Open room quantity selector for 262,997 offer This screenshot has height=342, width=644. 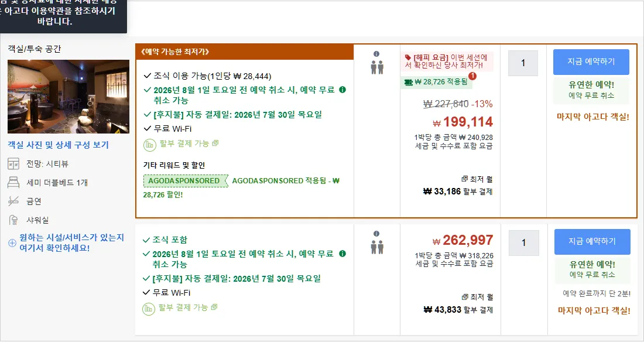point(523,243)
